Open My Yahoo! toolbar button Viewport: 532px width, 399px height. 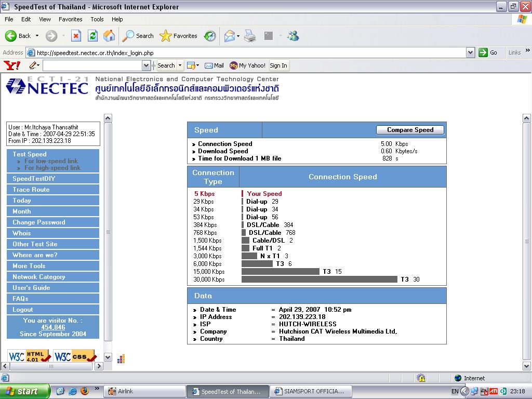pyautogui.click(x=247, y=65)
